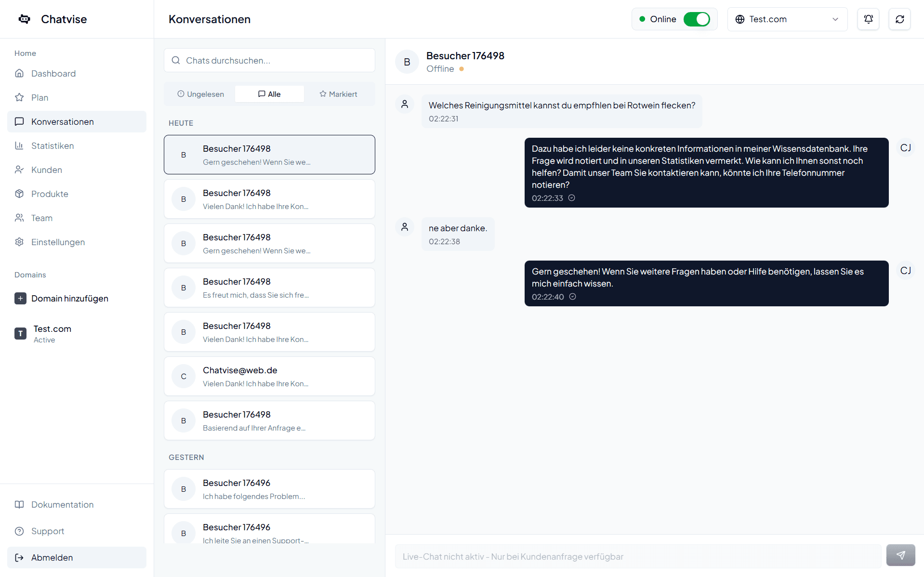
Task: Select the Plan star icon
Action: 19,97
